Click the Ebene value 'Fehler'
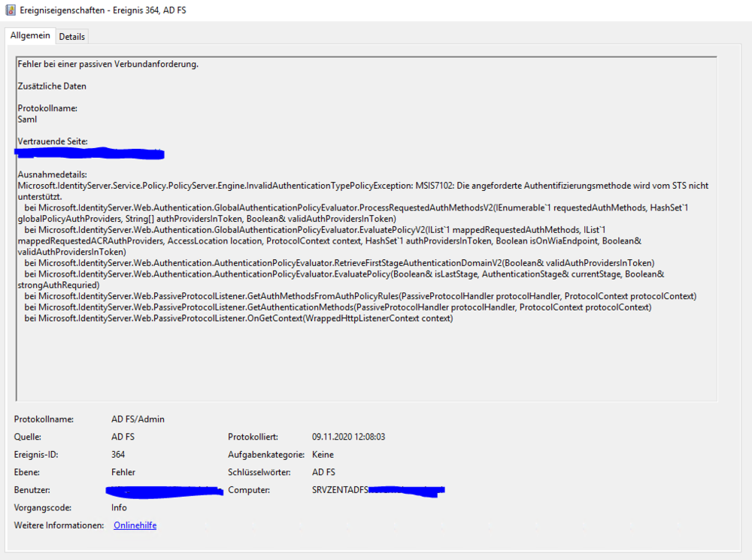 coord(123,472)
